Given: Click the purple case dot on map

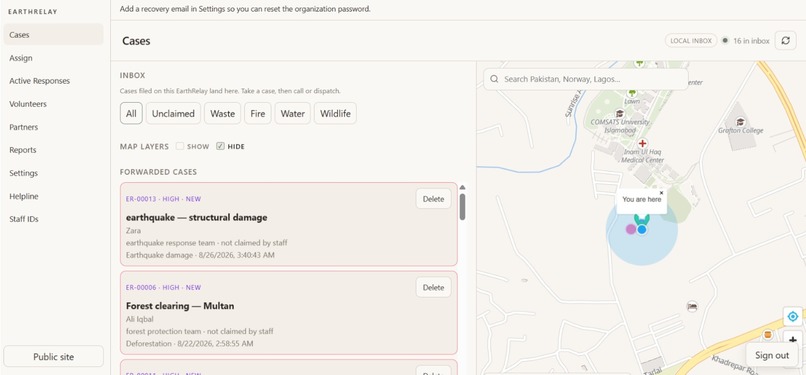Looking at the screenshot, I should [631, 229].
